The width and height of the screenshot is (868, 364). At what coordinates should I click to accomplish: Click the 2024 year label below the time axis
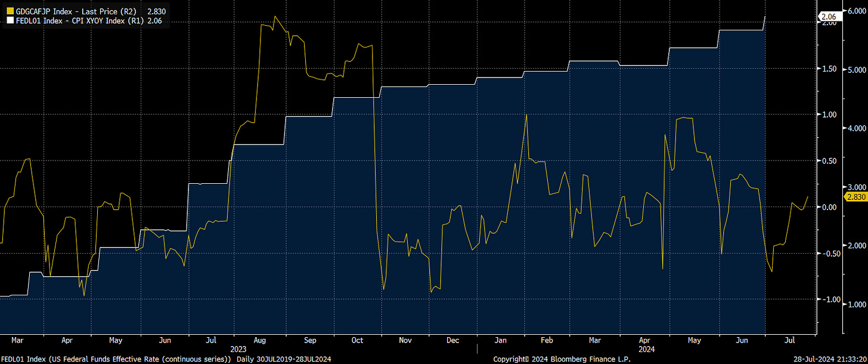pos(646,348)
